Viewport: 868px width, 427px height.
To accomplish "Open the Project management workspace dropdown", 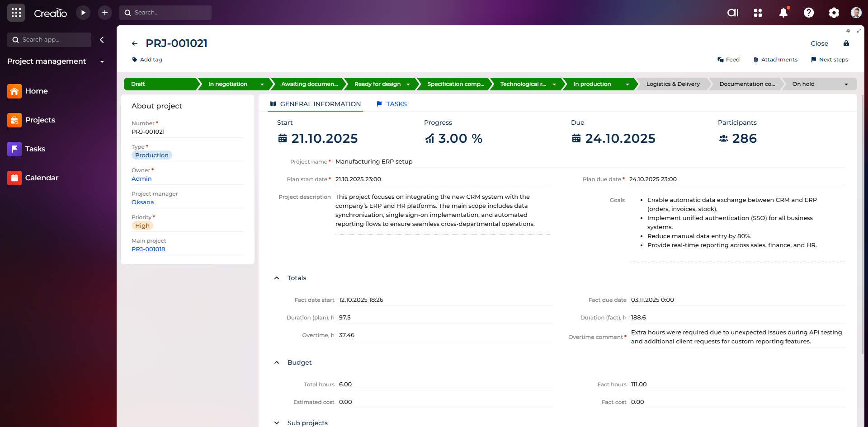I will pos(102,61).
